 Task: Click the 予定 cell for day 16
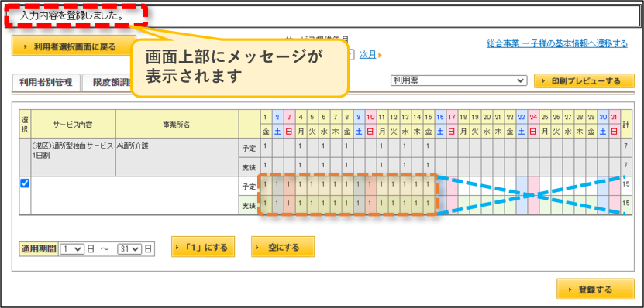(x=440, y=187)
